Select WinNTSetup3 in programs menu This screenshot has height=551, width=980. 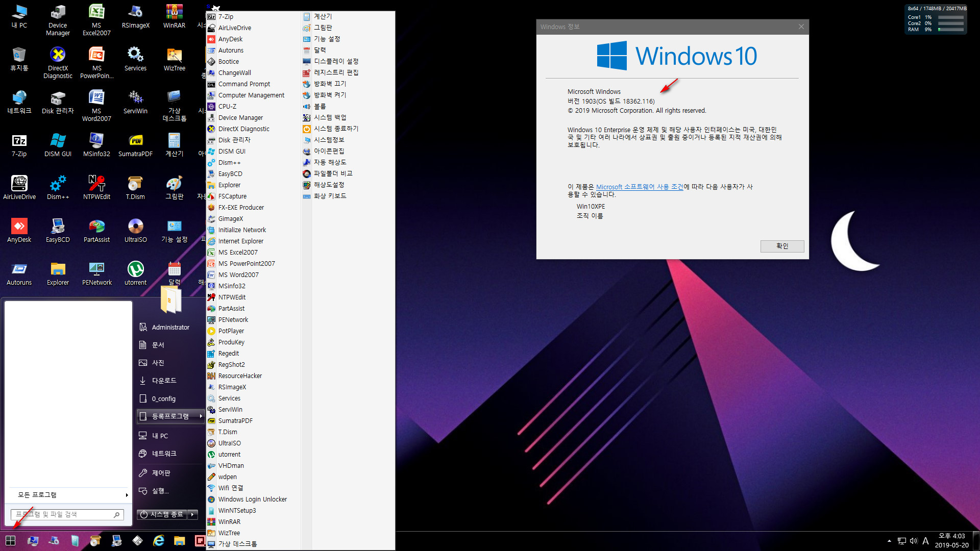pos(253,511)
